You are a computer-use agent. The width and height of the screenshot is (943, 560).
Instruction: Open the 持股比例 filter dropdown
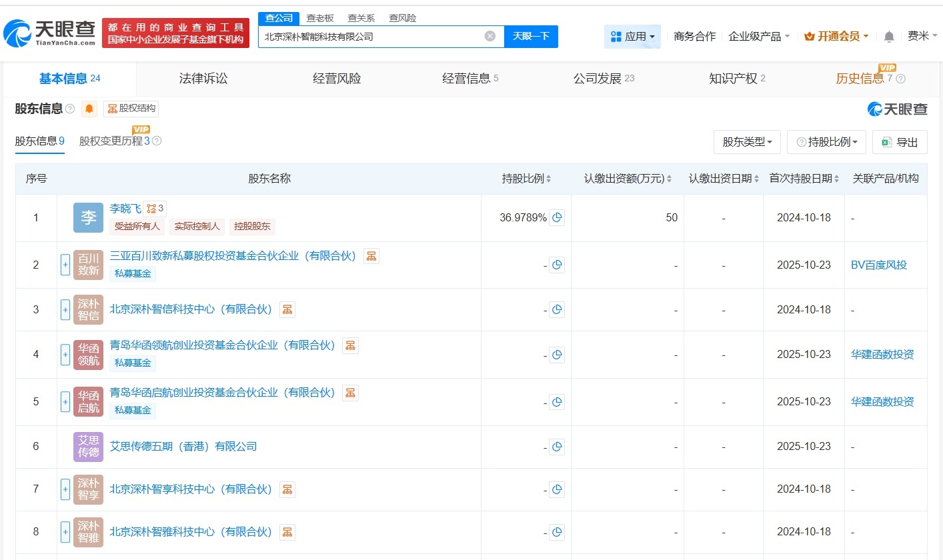tap(826, 141)
